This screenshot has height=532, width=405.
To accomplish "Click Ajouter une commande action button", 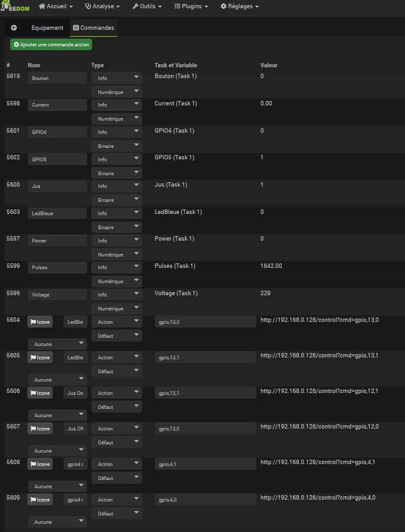I will coord(51,44).
